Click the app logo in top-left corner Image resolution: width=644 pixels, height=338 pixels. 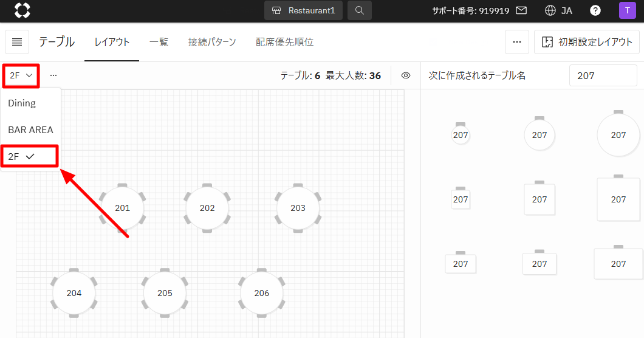point(22,10)
